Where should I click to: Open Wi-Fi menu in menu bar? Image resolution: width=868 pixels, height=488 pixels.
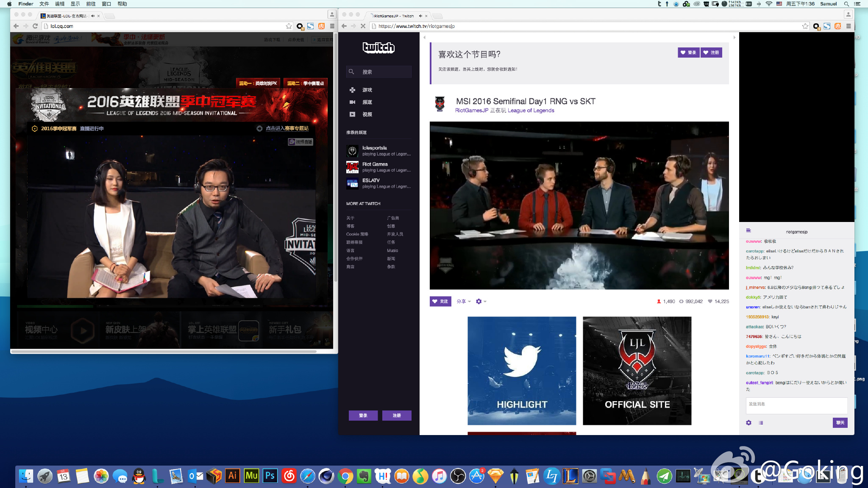coord(769,4)
